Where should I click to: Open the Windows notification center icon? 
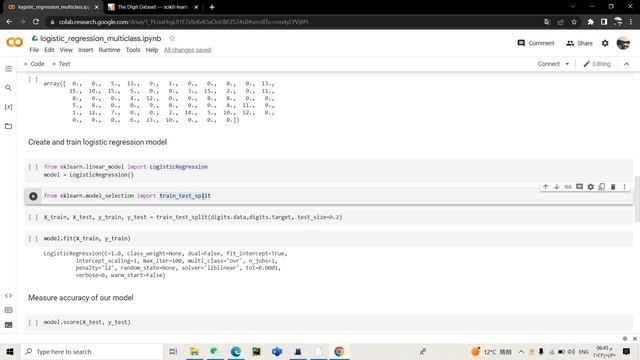tap(627, 351)
